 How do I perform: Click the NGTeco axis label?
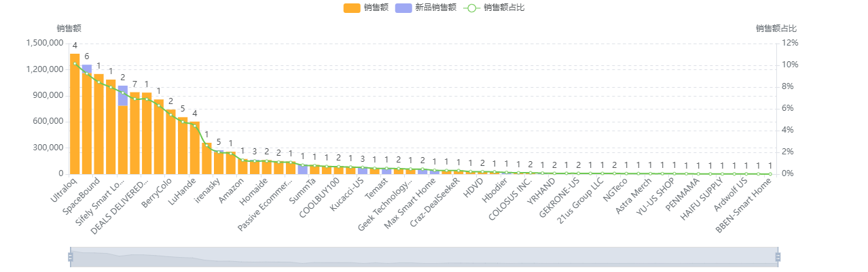(615, 190)
